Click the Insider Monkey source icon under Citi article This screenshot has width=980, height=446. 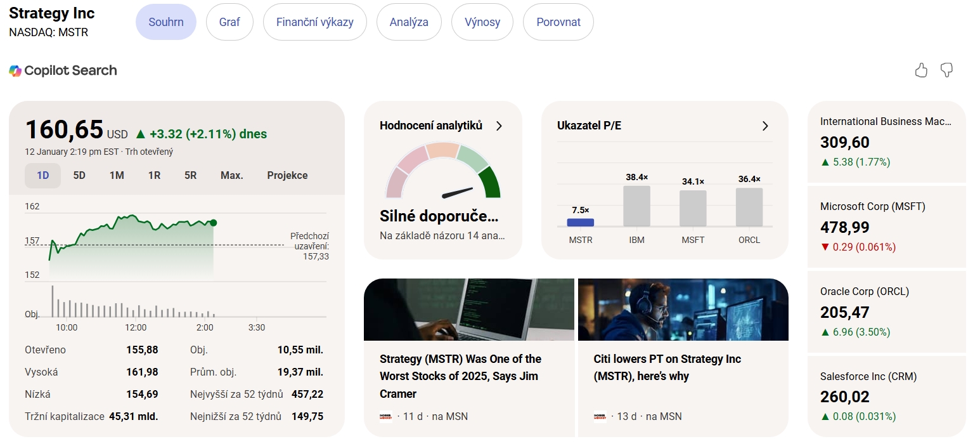pyautogui.click(x=600, y=417)
